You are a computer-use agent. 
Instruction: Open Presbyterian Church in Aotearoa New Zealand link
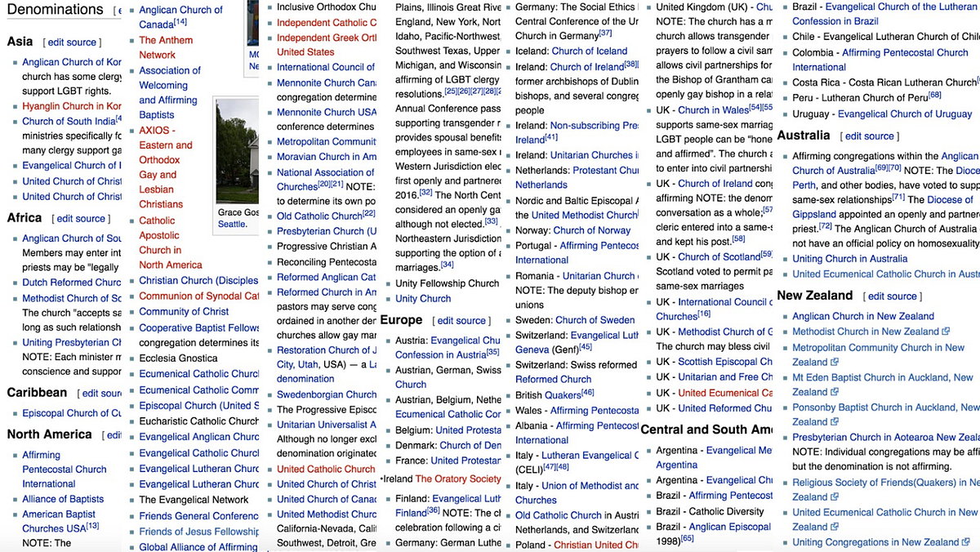coord(886,437)
